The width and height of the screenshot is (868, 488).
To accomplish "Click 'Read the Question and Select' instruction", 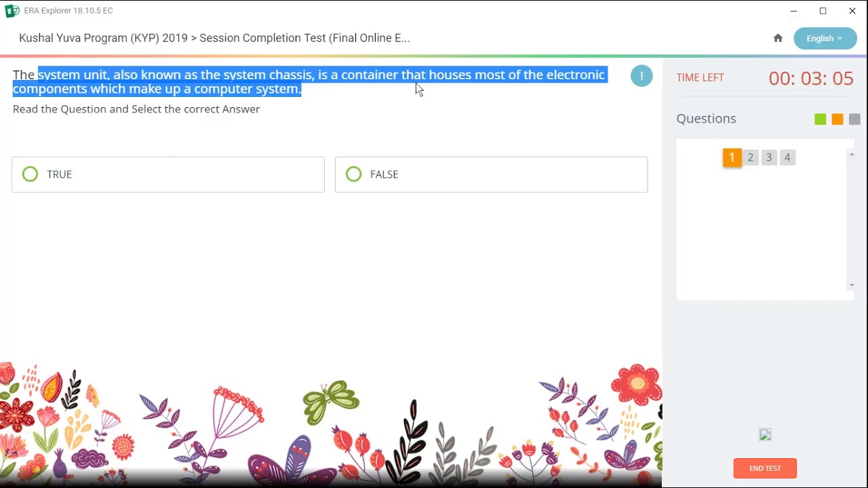I will pos(136,109).
